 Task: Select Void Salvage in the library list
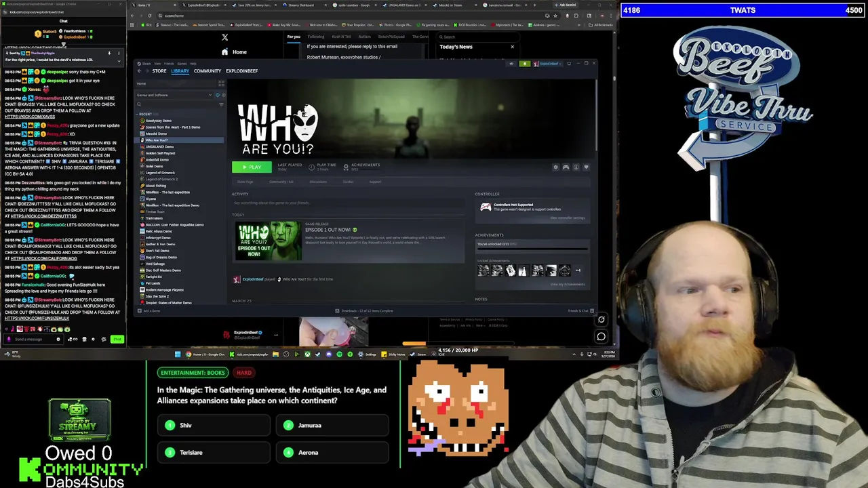pos(155,264)
